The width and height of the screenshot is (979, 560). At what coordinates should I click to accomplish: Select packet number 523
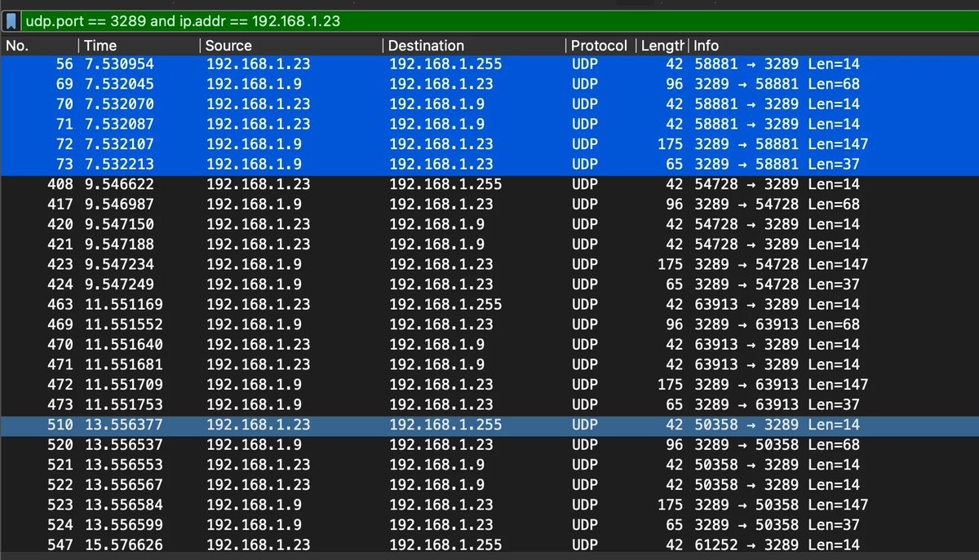tap(489, 505)
